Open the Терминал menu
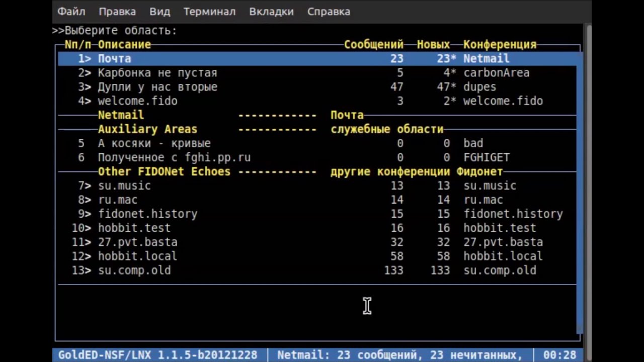Viewport: 644px width, 362px height. (209, 12)
